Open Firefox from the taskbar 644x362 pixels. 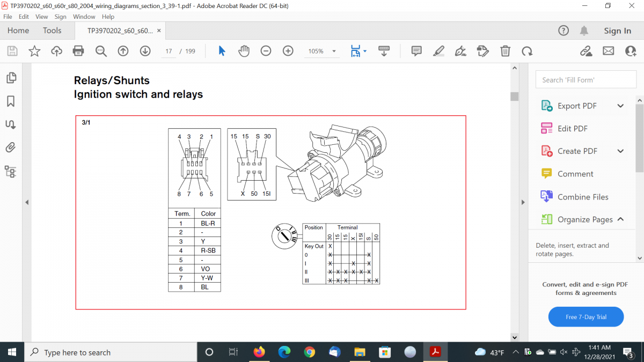259,352
